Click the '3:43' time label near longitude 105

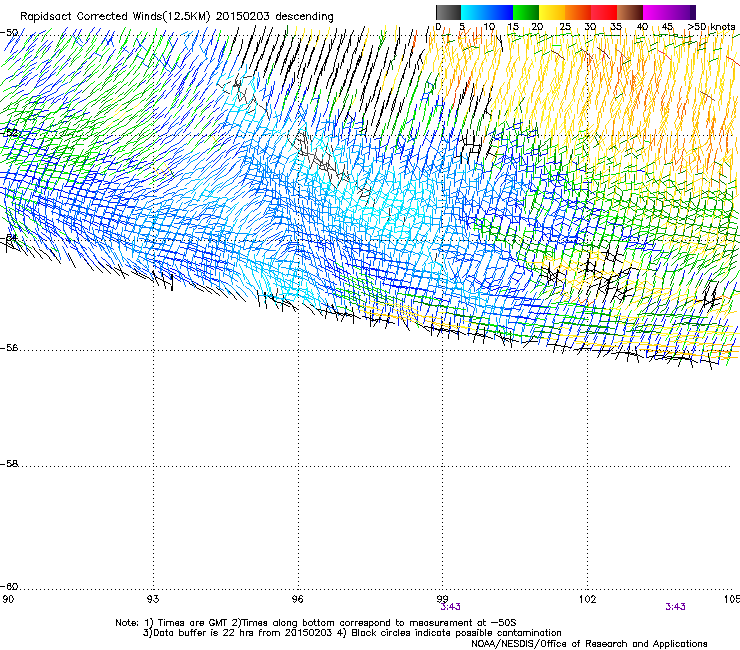coord(675,607)
